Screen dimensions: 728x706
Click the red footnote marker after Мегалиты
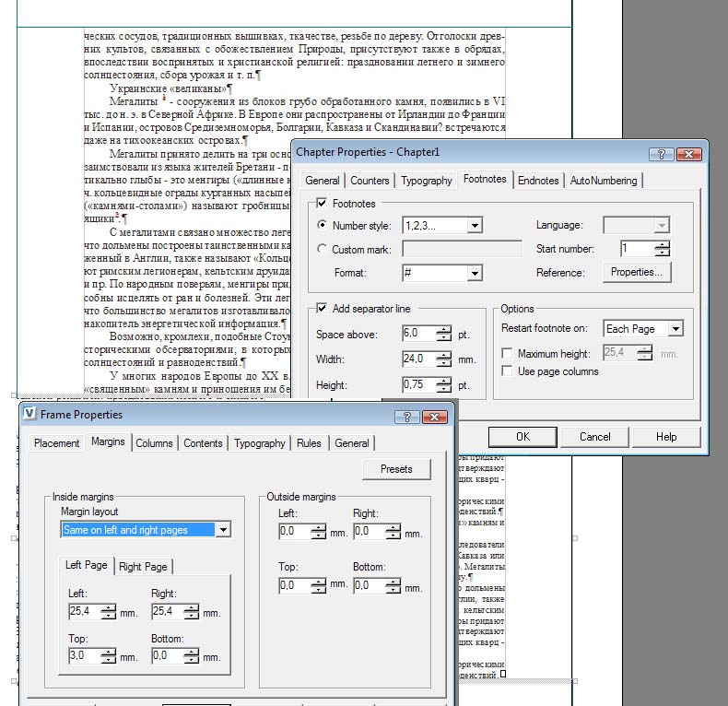(164, 98)
